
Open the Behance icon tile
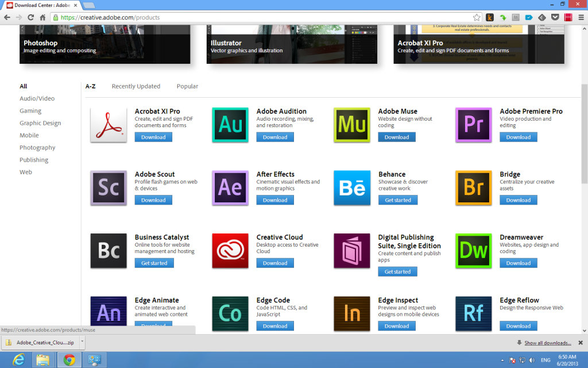tap(351, 188)
